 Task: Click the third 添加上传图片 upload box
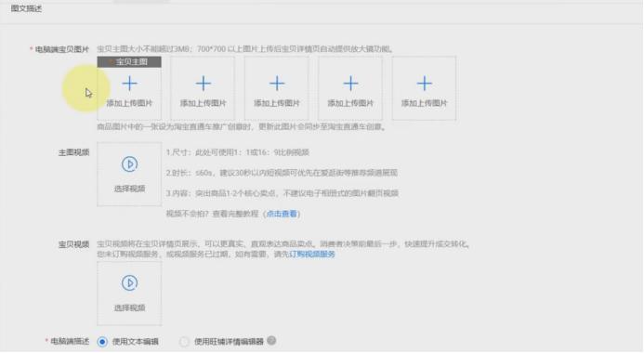276,88
